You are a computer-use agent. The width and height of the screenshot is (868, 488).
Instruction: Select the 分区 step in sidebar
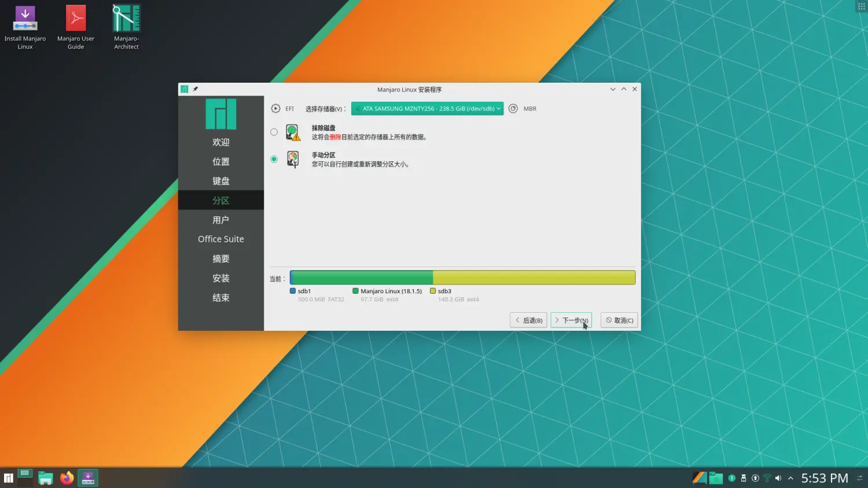[221, 201]
